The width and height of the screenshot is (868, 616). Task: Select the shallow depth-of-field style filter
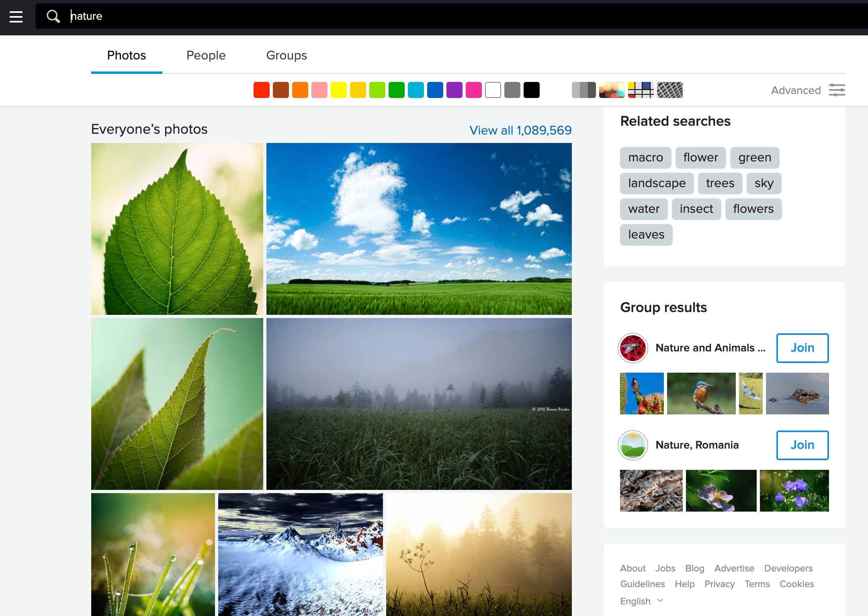(612, 90)
